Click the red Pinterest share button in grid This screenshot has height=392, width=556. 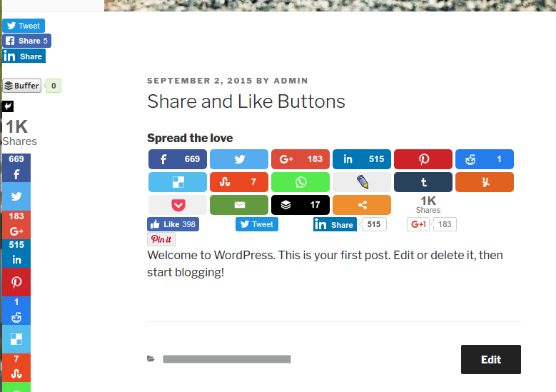coord(423,159)
